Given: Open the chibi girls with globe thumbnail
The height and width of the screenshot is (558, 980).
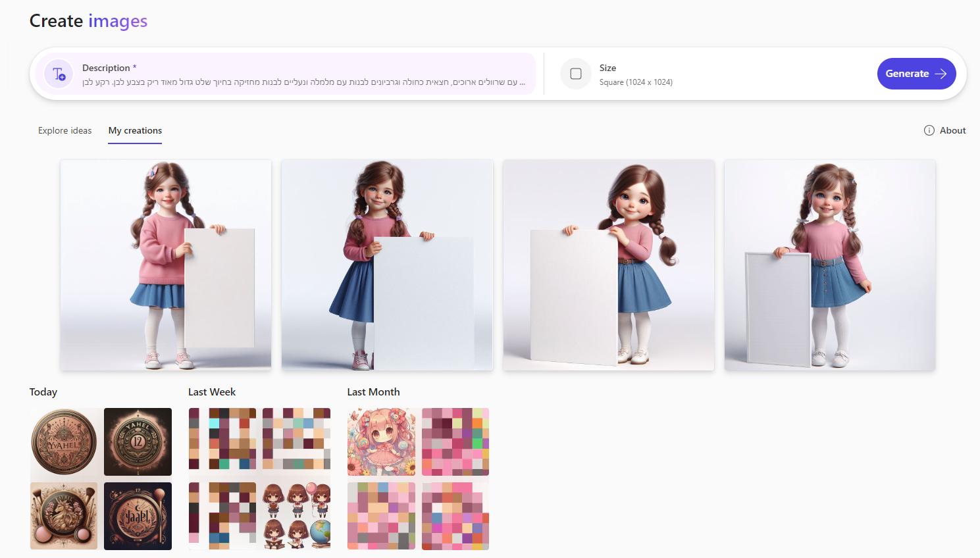Looking at the screenshot, I should [x=296, y=516].
